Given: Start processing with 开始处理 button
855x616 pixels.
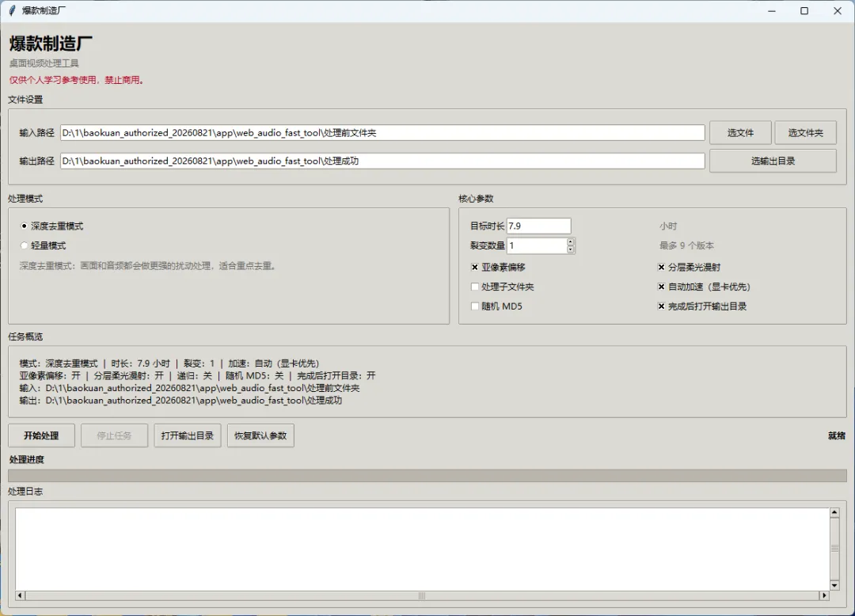Looking at the screenshot, I should (x=41, y=435).
